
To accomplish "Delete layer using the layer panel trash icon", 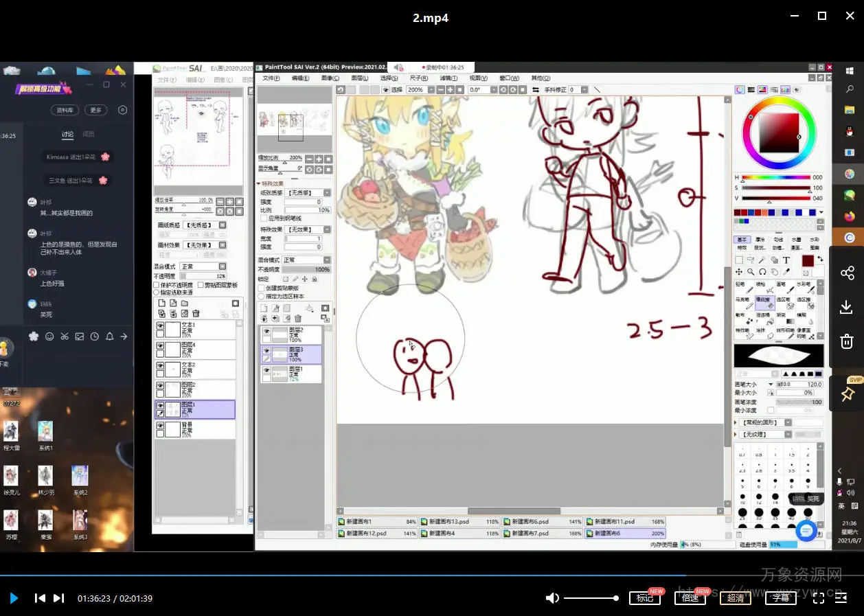I will (x=298, y=319).
